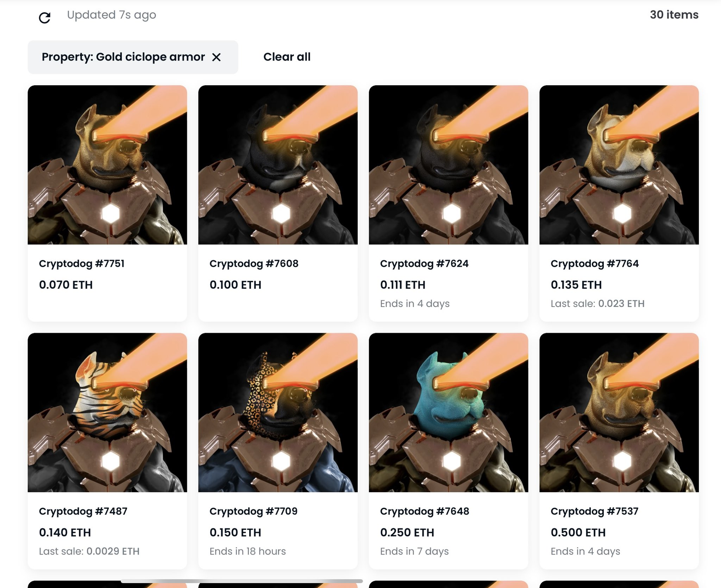Click Clear all filters

pyautogui.click(x=287, y=57)
